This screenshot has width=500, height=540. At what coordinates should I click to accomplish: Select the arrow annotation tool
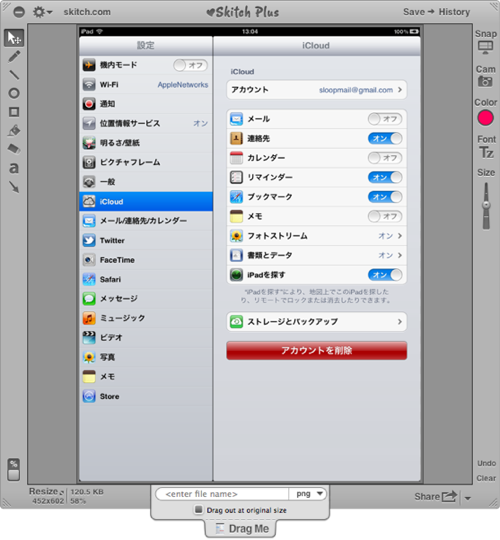coord(14,187)
